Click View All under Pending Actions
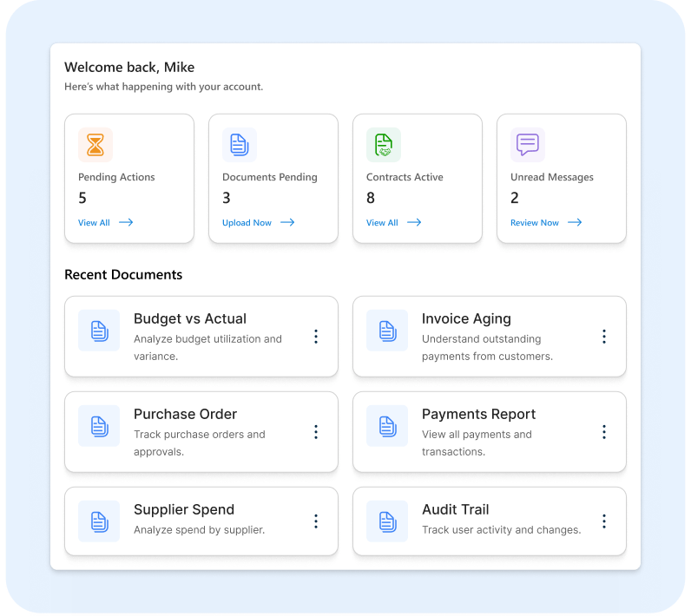The width and height of the screenshot is (691, 616). [x=94, y=223]
